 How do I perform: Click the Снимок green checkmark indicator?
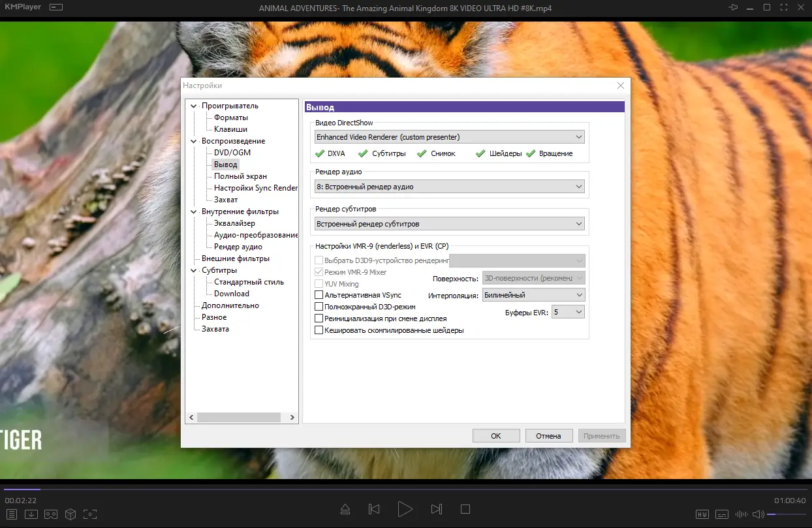(422, 154)
